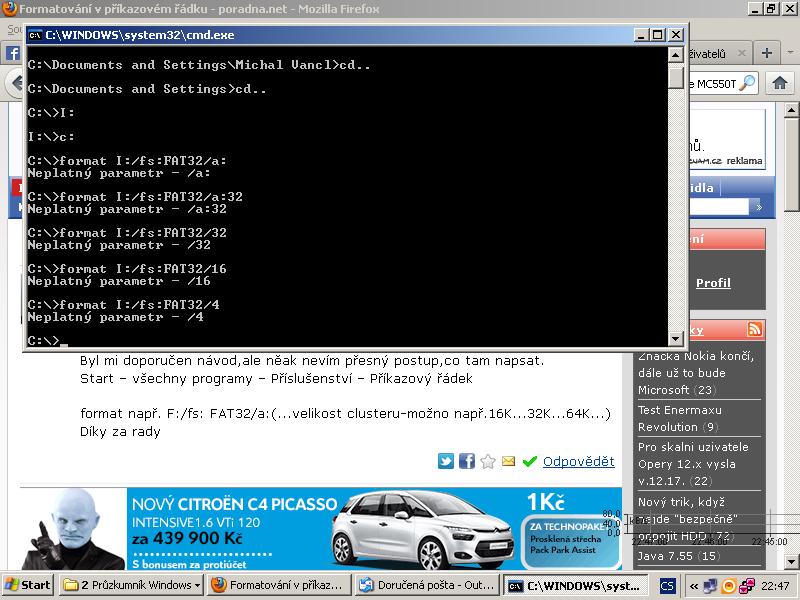Click the taskbar clock showing 22:47

click(776, 585)
